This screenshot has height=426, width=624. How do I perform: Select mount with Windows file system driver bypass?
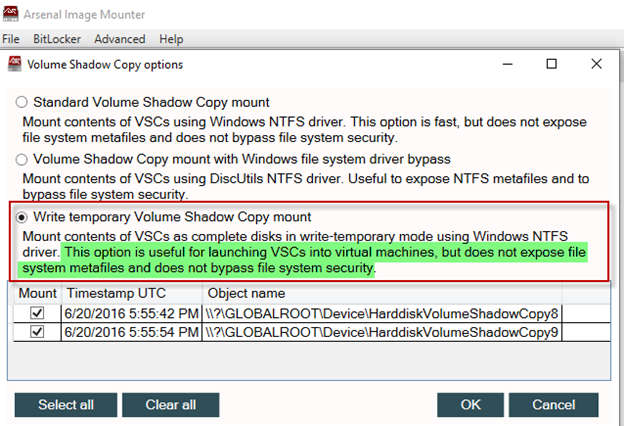tap(21, 159)
